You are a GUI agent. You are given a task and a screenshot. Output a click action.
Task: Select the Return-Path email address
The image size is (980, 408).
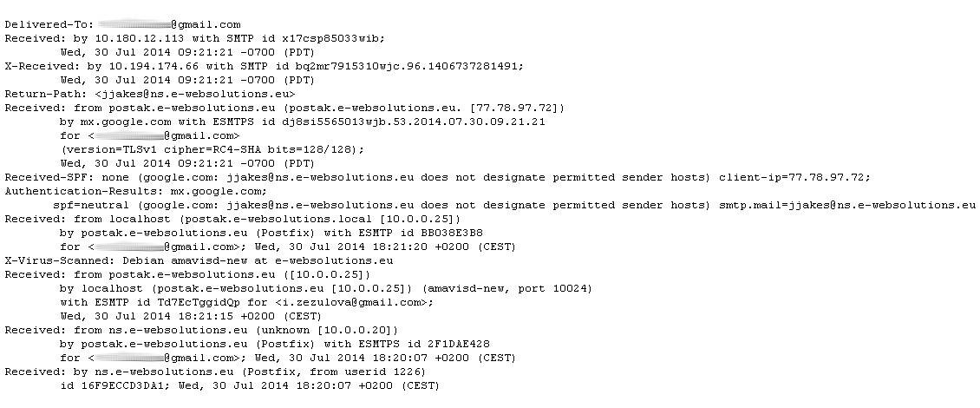tap(196, 94)
